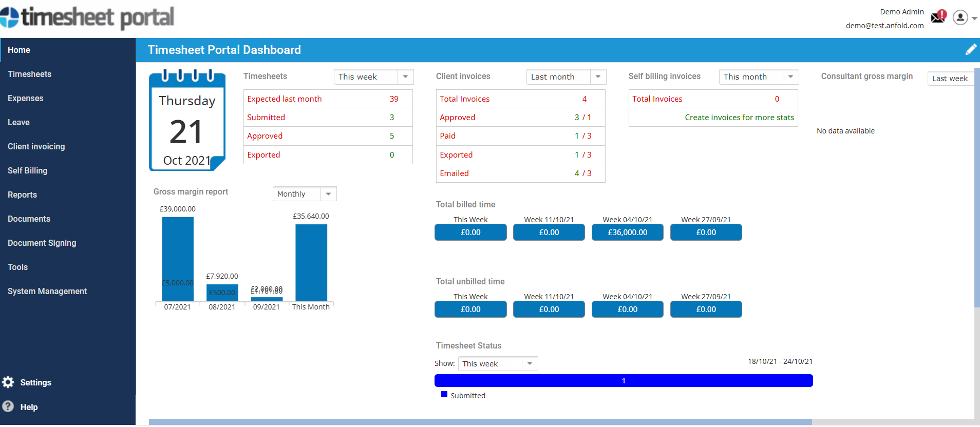Go to Home in the sidebar
Viewport: 980px width, 427px height.
pyautogui.click(x=68, y=50)
